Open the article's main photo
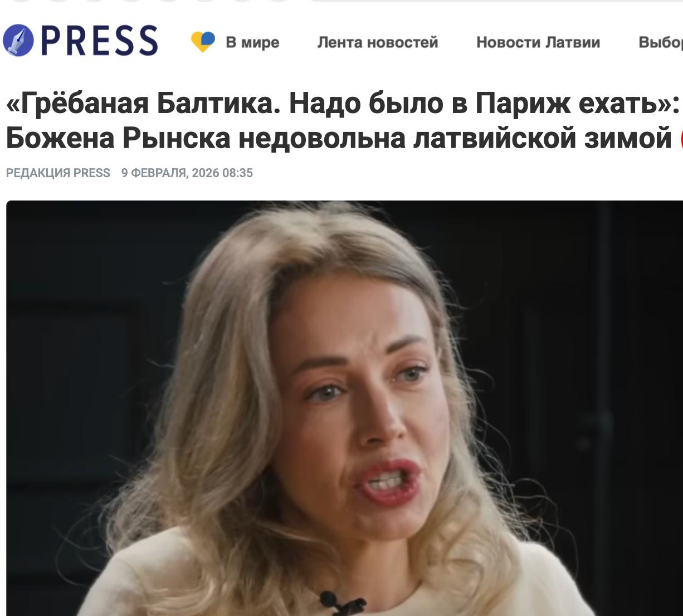 [x=344, y=408]
